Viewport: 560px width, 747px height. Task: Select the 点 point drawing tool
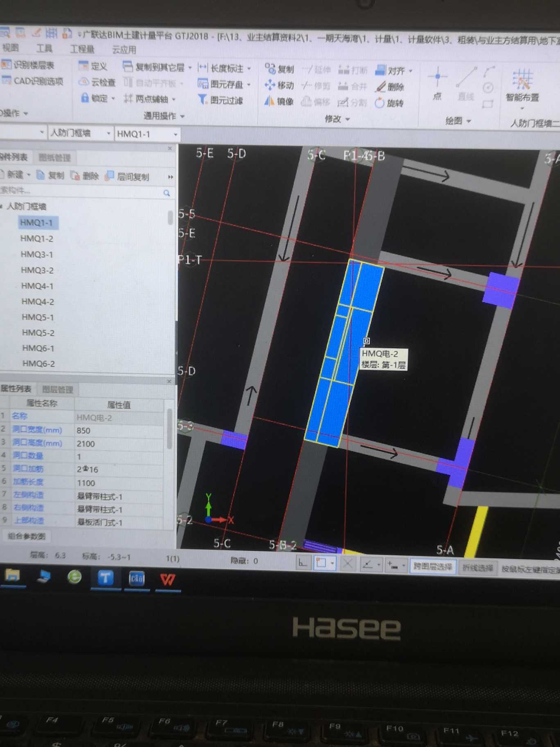pos(437,84)
